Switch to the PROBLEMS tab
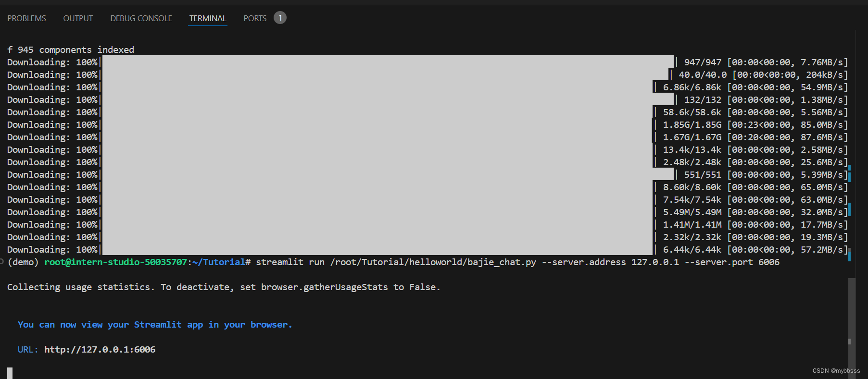Viewport: 868px width, 379px height. point(26,18)
